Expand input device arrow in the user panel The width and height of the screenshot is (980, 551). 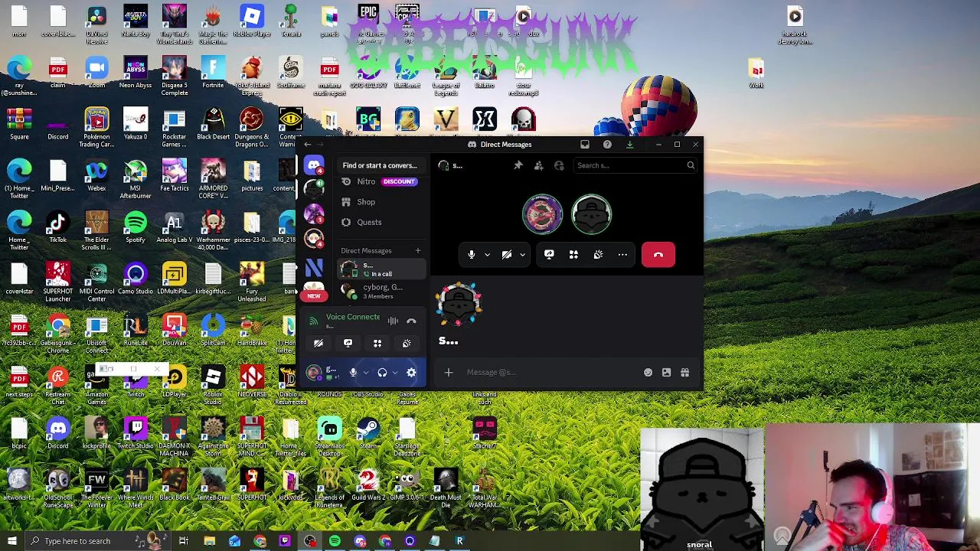(365, 373)
